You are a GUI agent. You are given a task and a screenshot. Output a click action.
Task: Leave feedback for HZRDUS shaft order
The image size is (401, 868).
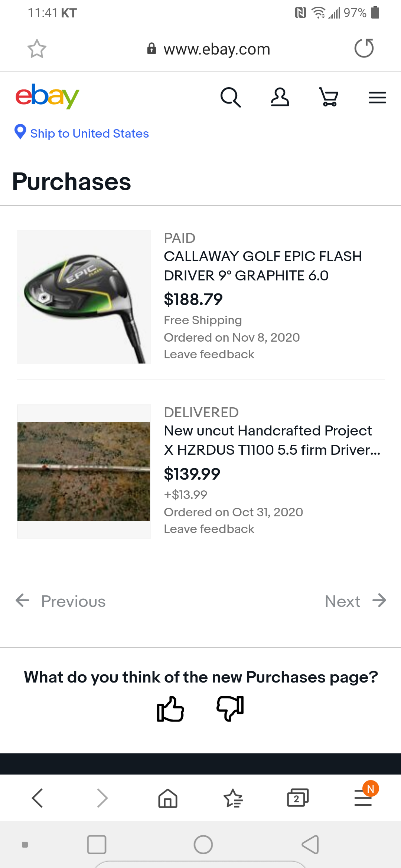[x=209, y=529]
